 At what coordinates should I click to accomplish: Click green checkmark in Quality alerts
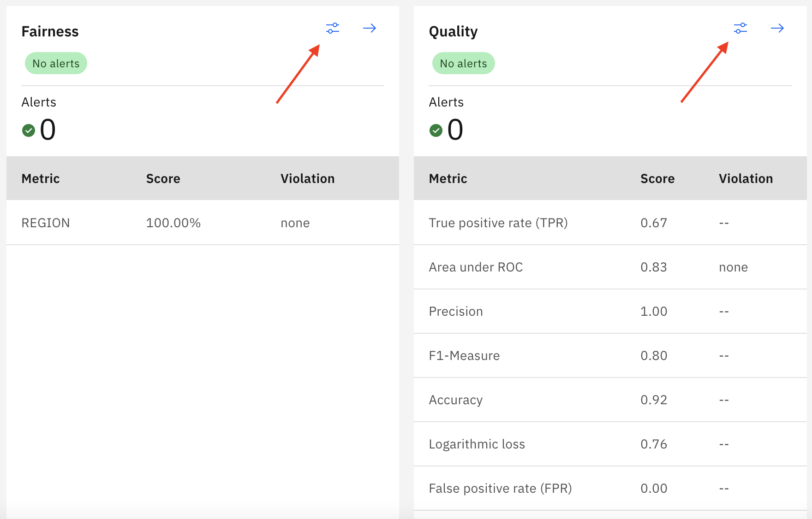pos(436,130)
